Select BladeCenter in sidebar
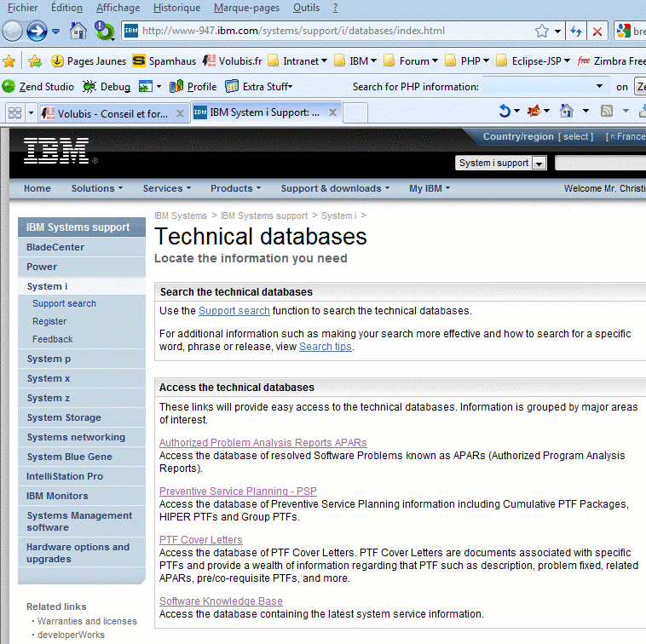The image size is (646, 644). click(x=82, y=247)
